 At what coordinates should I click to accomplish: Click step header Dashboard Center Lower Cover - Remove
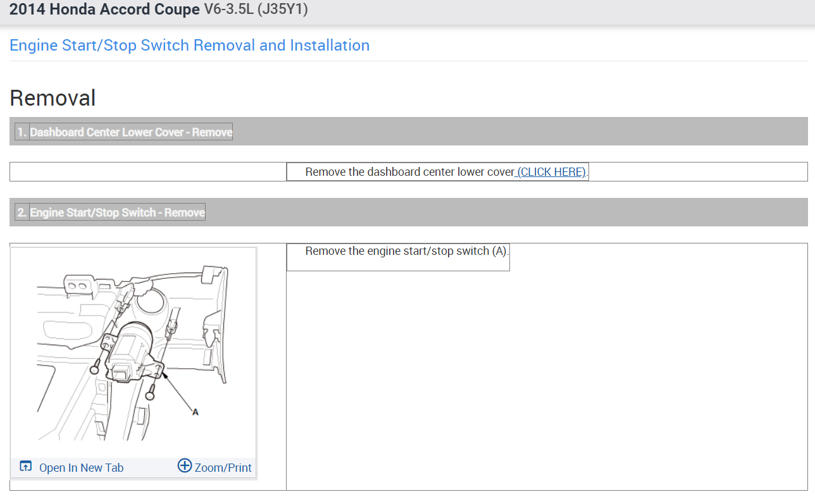coord(131,132)
